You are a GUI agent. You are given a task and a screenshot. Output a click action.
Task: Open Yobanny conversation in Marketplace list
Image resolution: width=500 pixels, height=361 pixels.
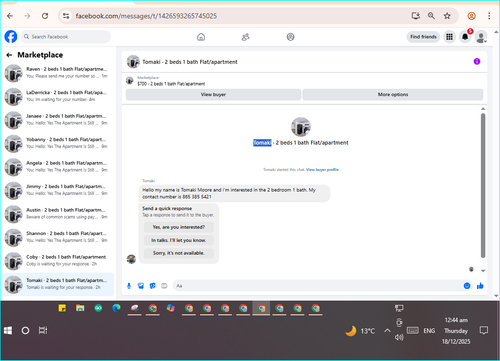point(58,143)
